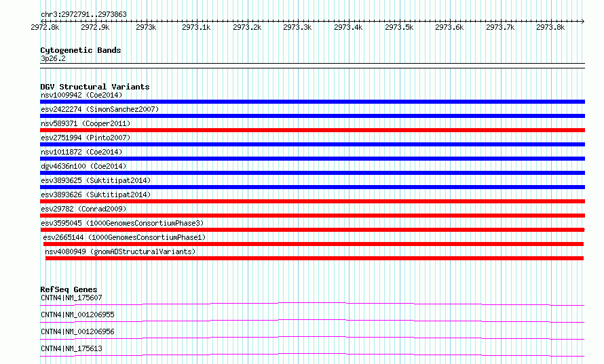Select the RefSeq Genes track title
This screenshot has height=364, width=604.
69,289
